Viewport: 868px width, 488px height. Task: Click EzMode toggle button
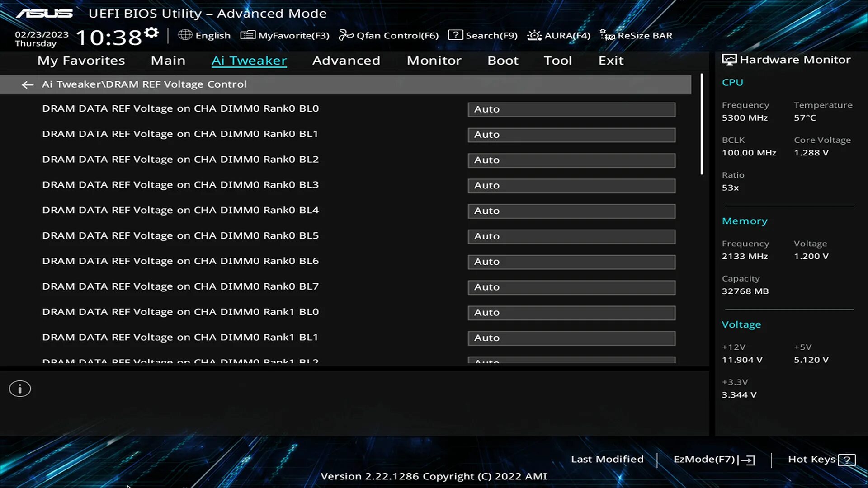pyautogui.click(x=715, y=459)
